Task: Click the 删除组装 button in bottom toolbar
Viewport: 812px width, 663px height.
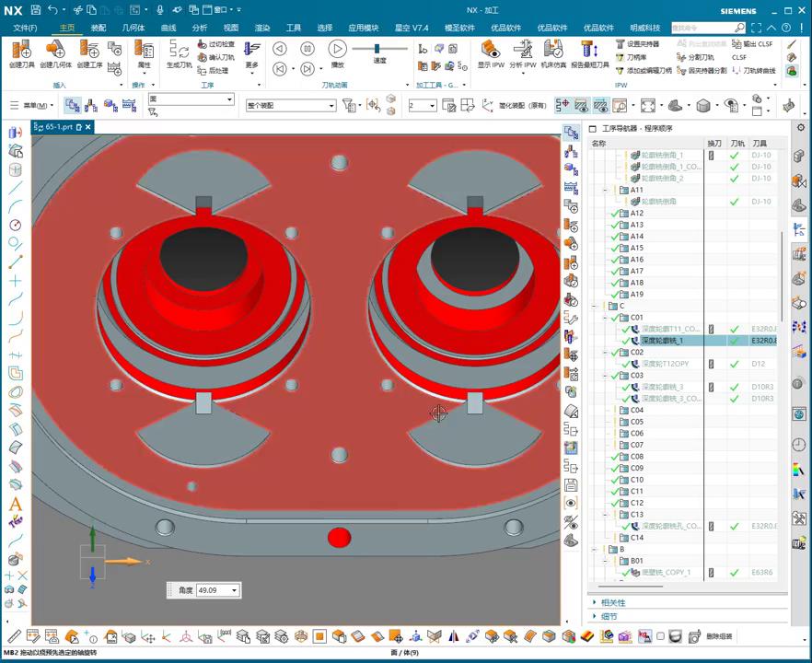Action: tap(720, 636)
